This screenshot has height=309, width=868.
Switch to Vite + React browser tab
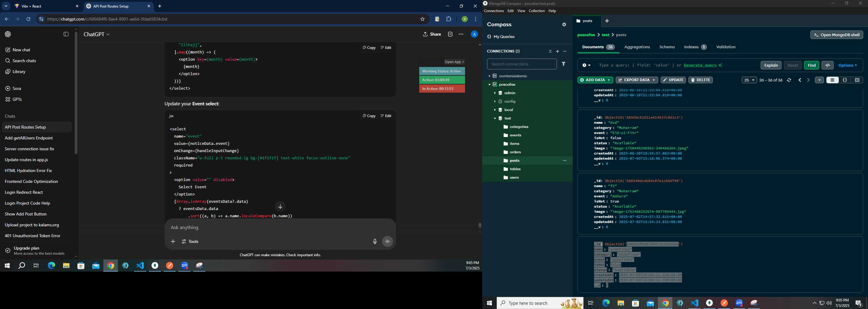[46, 6]
